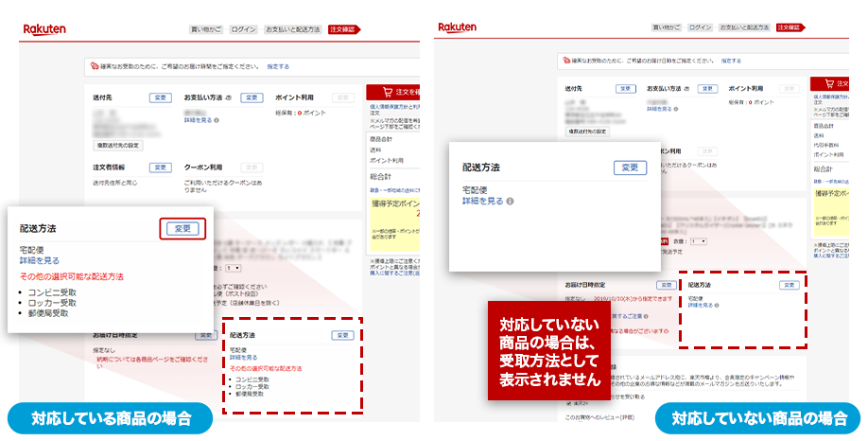Click 変更 next to 注文者情報 on the left
This screenshot has width=868, height=441.
(x=160, y=167)
